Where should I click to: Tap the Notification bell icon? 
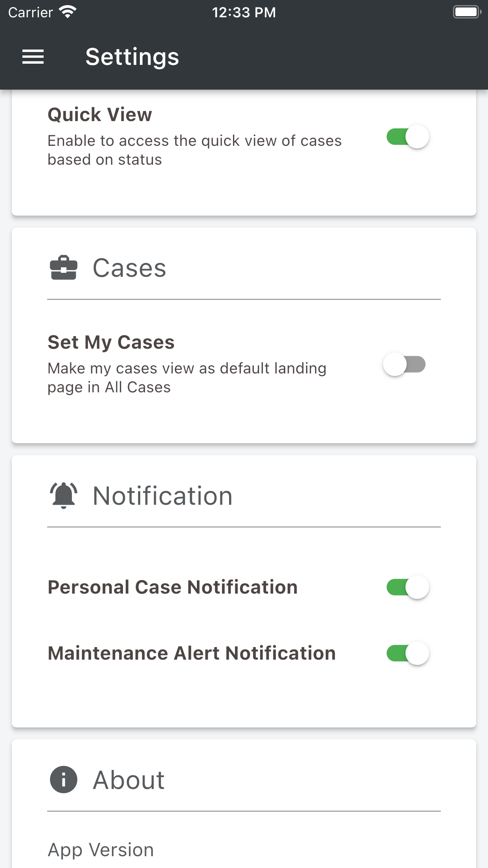click(63, 495)
